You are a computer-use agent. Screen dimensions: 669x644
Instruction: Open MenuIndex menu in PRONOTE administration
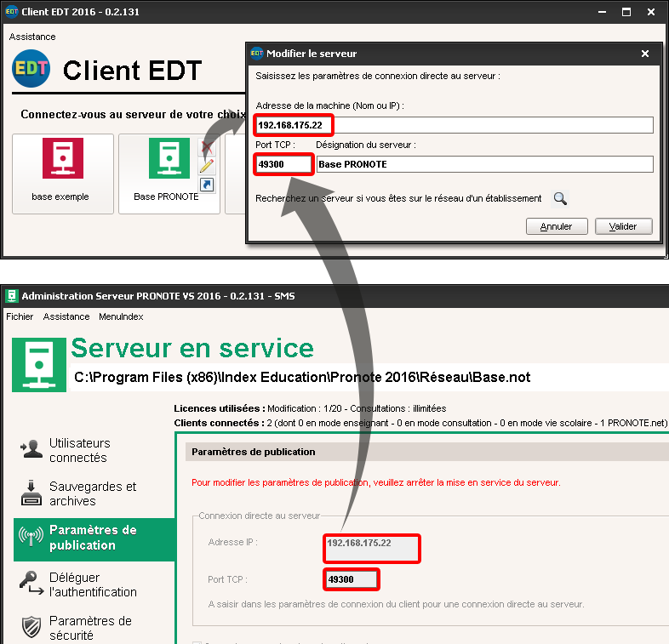(121, 316)
